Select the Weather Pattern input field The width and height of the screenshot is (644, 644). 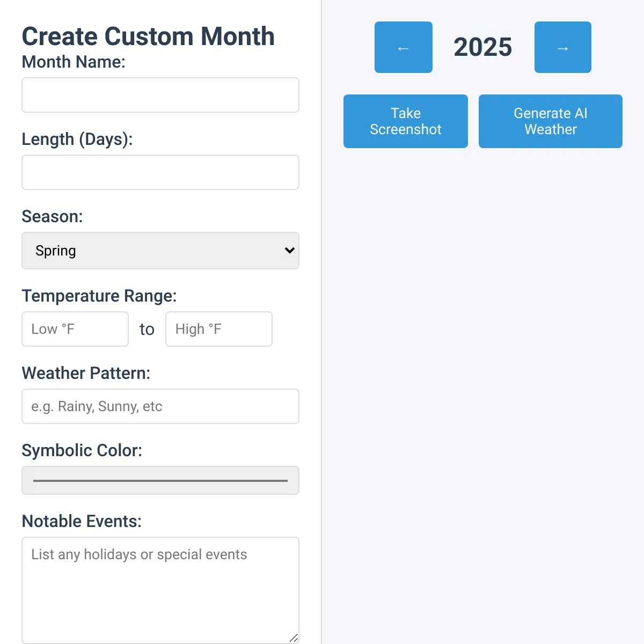[160, 406]
